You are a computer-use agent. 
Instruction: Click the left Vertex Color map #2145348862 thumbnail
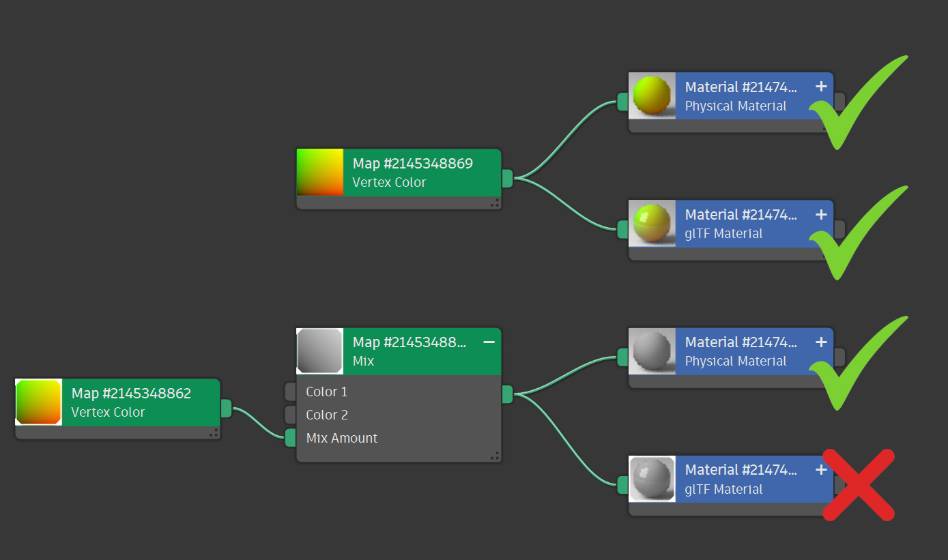point(39,402)
